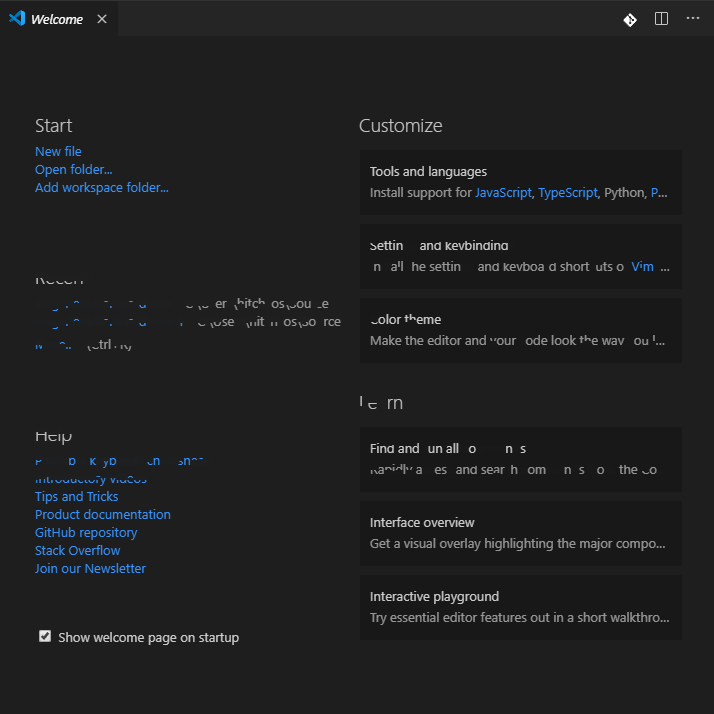Split the editor to the right
This screenshot has height=714, width=714.
pyautogui.click(x=661, y=19)
